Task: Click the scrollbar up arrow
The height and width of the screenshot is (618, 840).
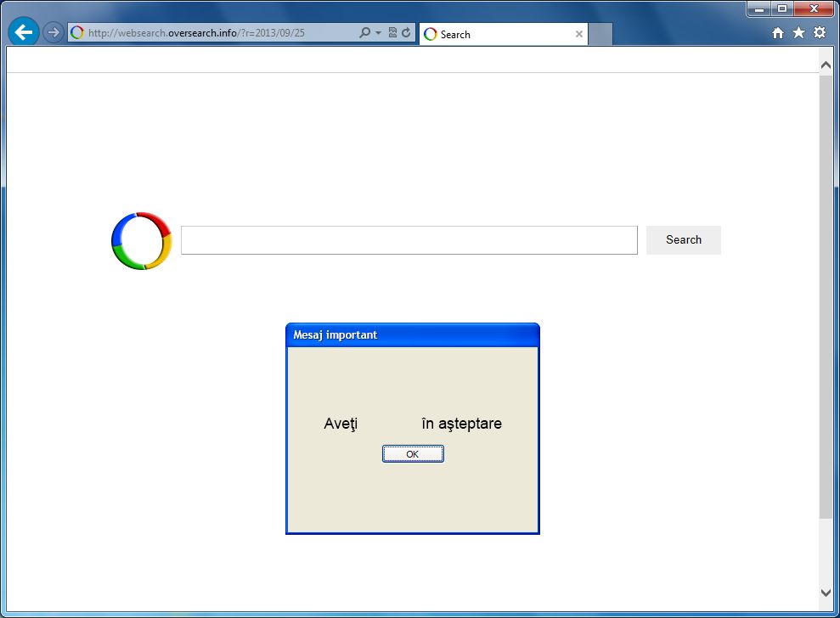Action: point(826,65)
